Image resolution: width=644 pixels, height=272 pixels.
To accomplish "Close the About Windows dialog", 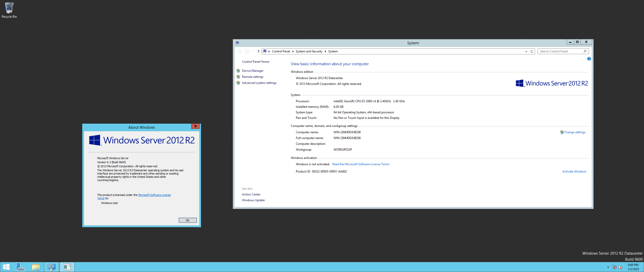I will (195, 126).
